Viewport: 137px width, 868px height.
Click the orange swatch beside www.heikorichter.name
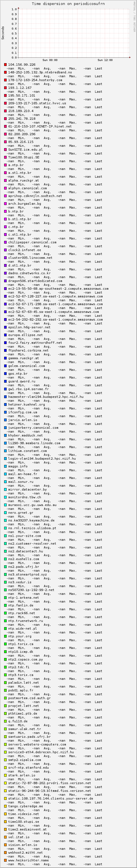pyautogui.click(x=6, y=860)
